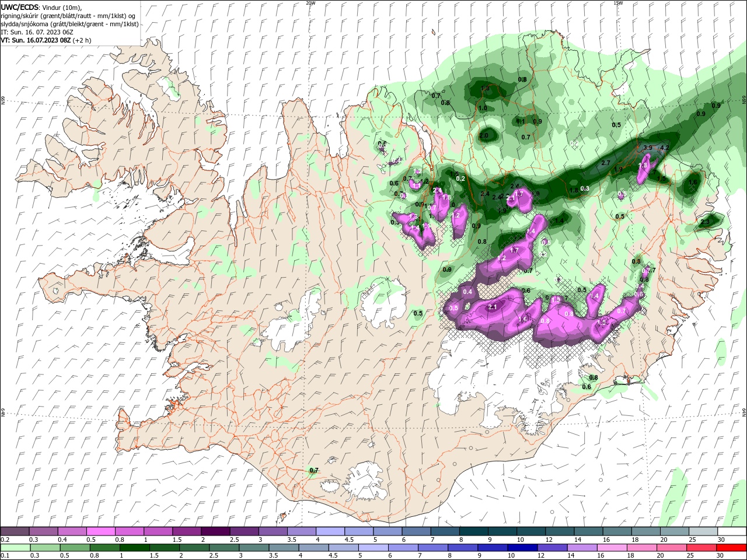
Task: Pick the darkest purple snow-scale swatch labeled 2
Action: coord(215,531)
